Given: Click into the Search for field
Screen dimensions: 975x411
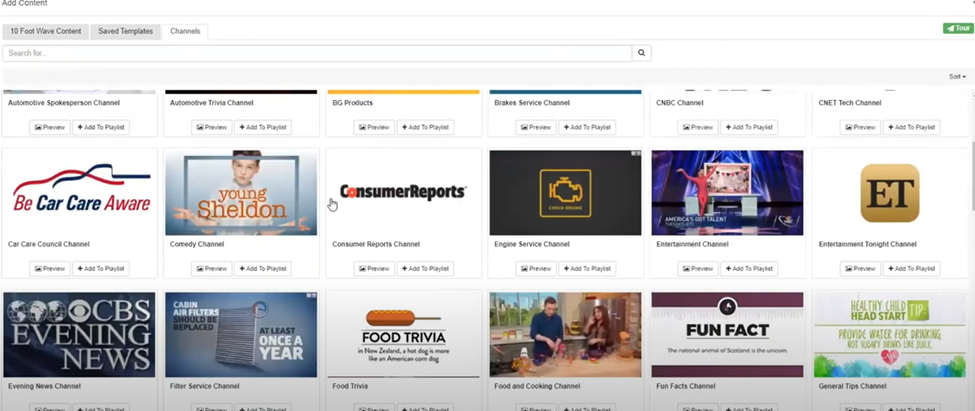Looking at the screenshot, I should click(x=316, y=53).
